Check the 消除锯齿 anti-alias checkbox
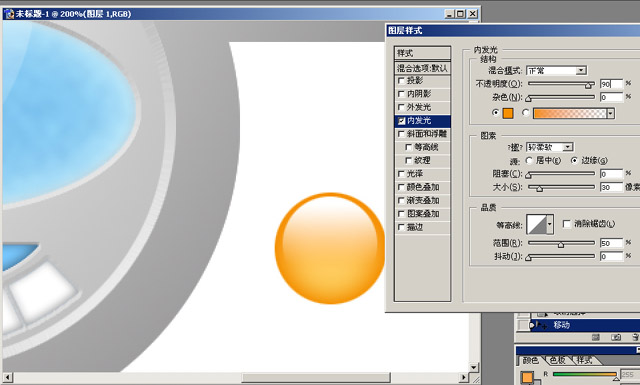Viewport: 640px width, 385px height. [x=567, y=224]
